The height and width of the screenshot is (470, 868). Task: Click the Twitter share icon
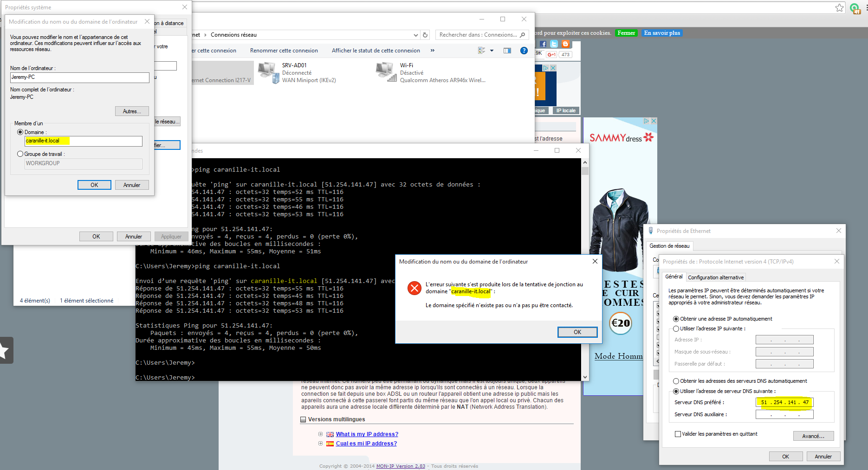click(554, 44)
